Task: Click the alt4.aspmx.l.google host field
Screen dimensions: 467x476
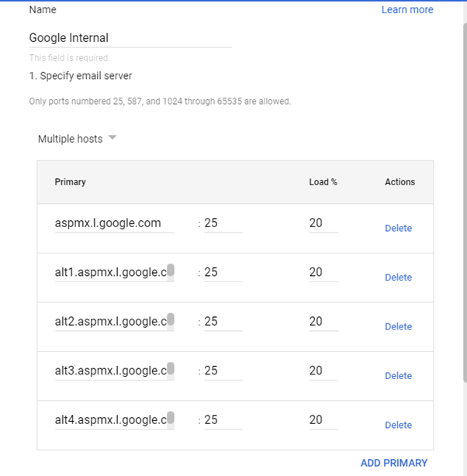Action: pos(110,420)
